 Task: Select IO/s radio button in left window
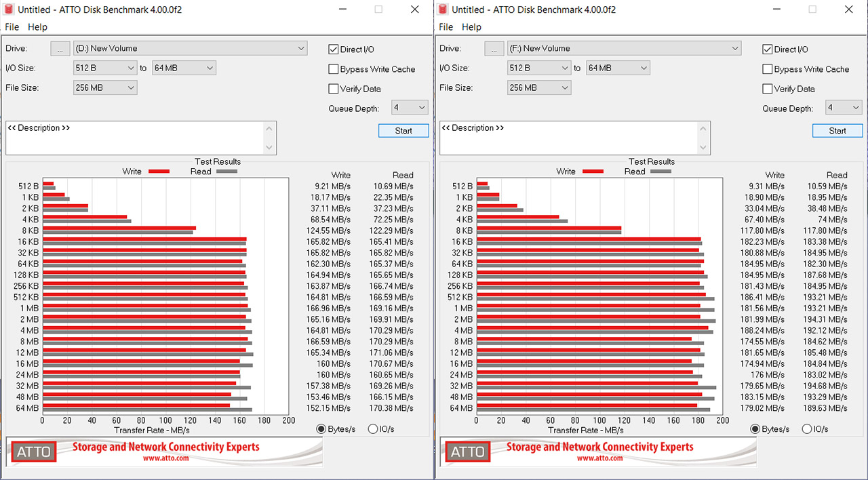click(x=373, y=429)
